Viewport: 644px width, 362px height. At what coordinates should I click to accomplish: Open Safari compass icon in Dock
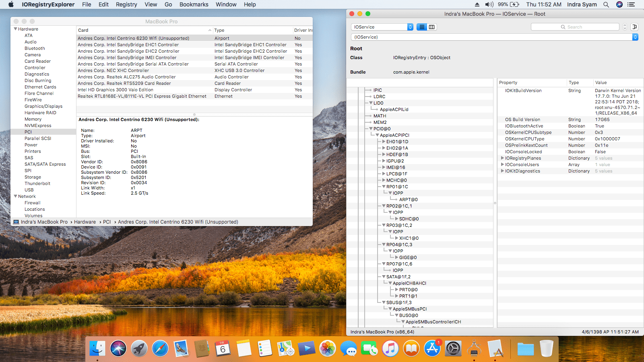[x=160, y=348]
